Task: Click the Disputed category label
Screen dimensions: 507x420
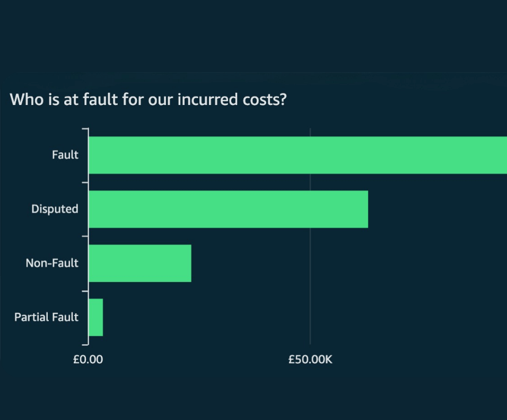Action: pos(55,209)
